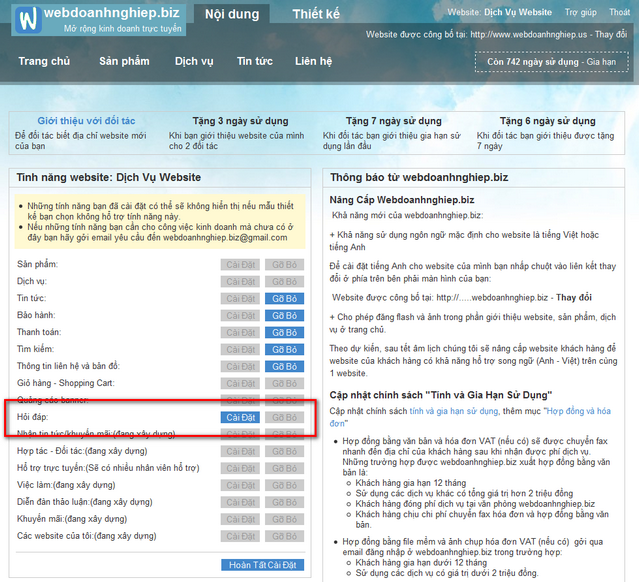The height and width of the screenshot is (582, 639).
Task: Click Tặng 3 ngày sử dụng heading
Action: tap(240, 121)
